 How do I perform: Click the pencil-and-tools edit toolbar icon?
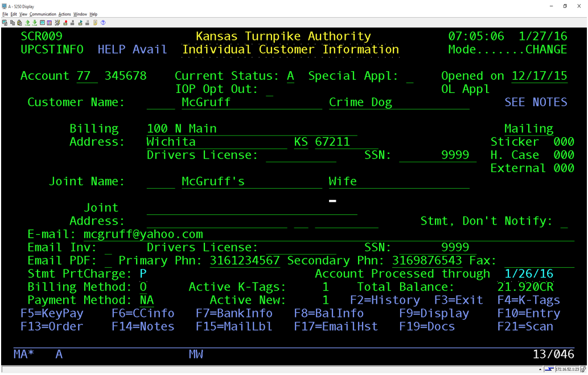(x=57, y=23)
